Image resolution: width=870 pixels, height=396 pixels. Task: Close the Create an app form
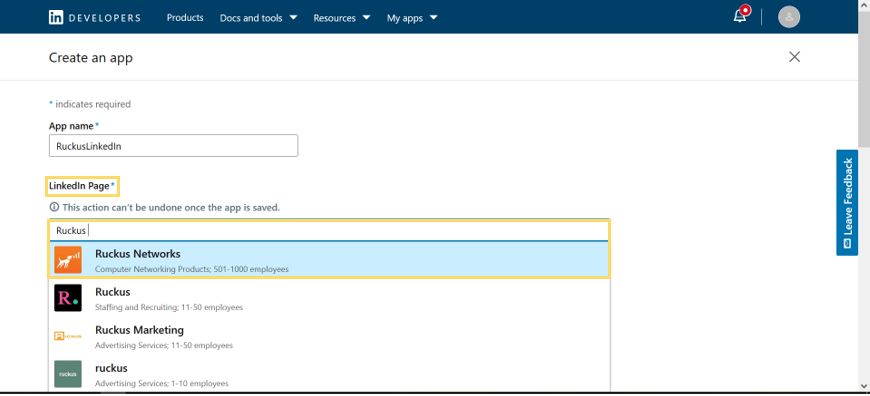(x=795, y=57)
